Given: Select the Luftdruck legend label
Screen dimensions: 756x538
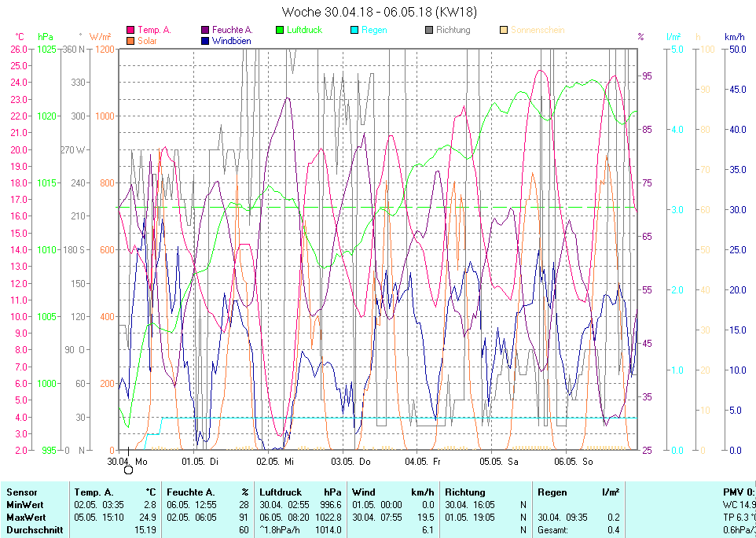Looking at the screenshot, I should point(304,30).
